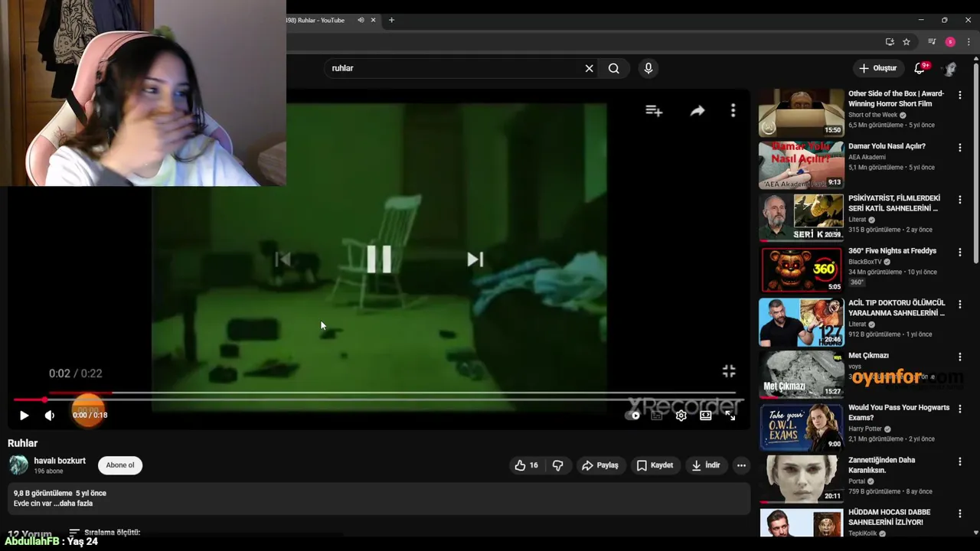Screen dimensions: 980x551
Task: Open player settings gear icon
Action: tap(681, 416)
